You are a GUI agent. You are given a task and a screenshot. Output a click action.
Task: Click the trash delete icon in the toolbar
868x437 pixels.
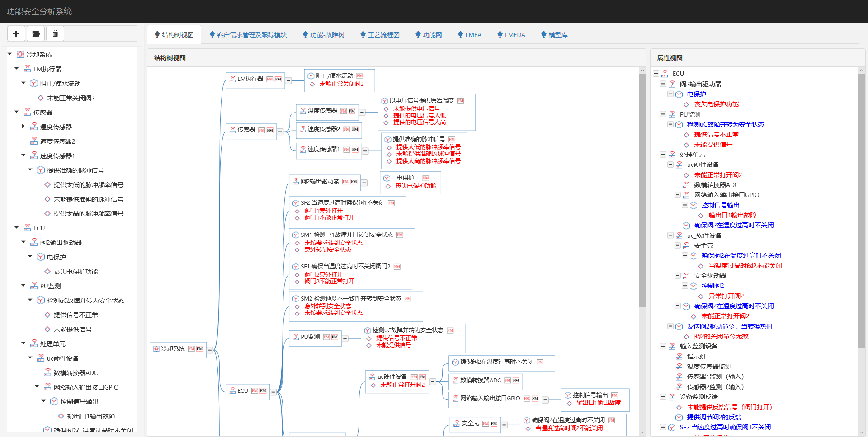pyautogui.click(x=55, y=33)
